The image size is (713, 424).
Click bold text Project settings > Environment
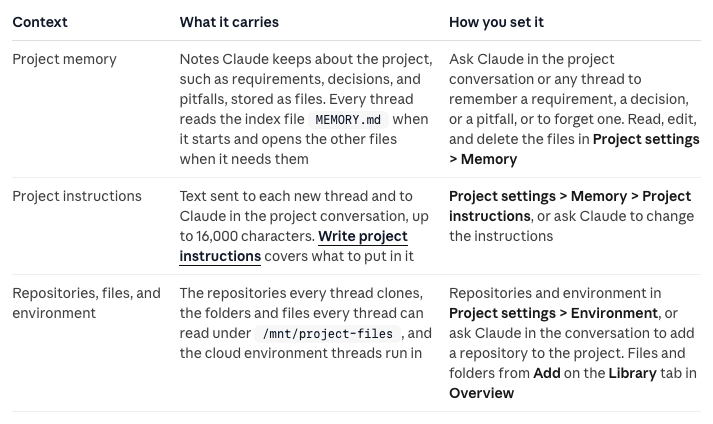tap(553, 313)
